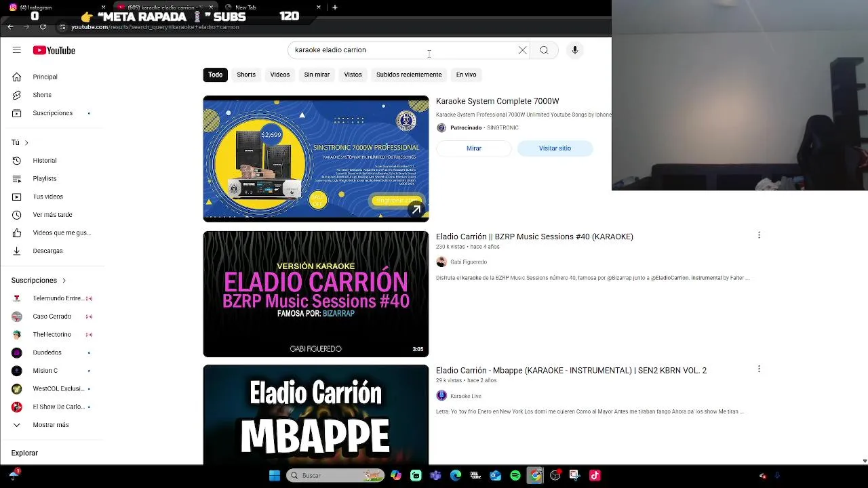This screenshot has width=868, height=488.
Task: Select the Todo filter chip
Action: (215, 75)
